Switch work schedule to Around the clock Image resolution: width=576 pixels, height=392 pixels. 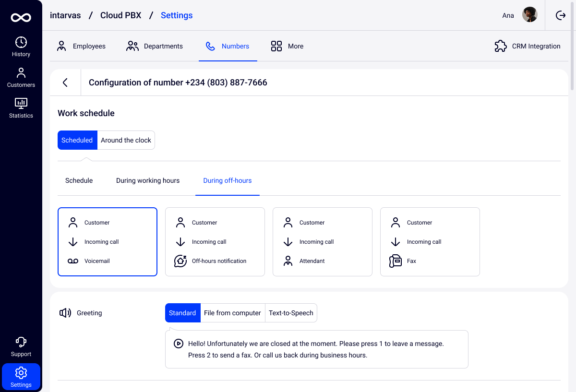pos(126,140)
